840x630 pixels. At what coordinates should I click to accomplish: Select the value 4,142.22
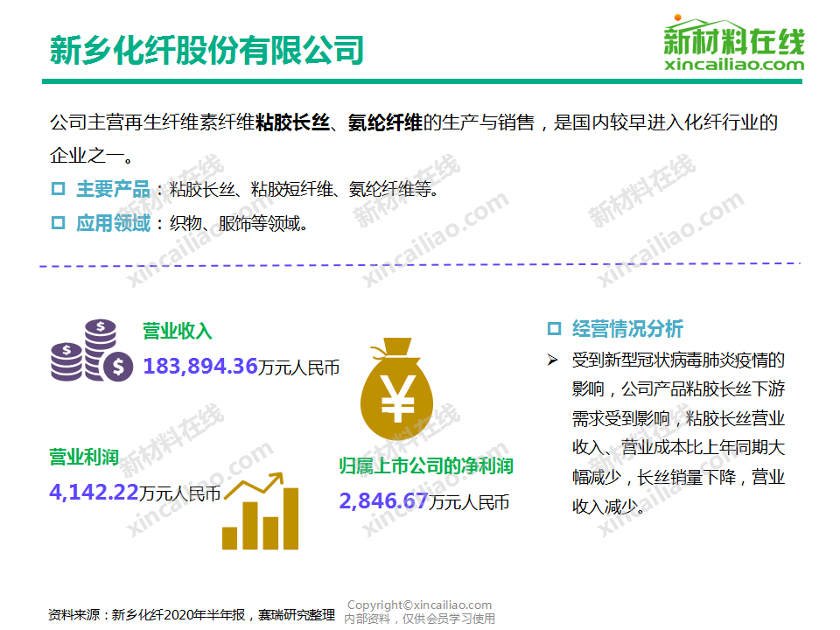point(94,493)
